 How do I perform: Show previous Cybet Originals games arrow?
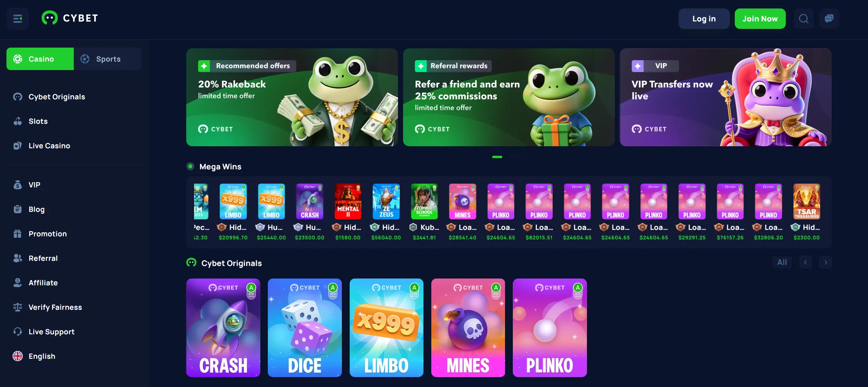[805, 262]
